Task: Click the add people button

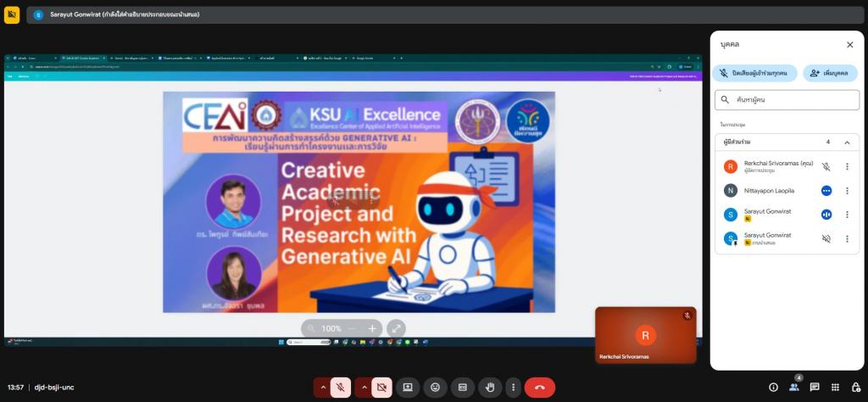Action: point(830,74)
